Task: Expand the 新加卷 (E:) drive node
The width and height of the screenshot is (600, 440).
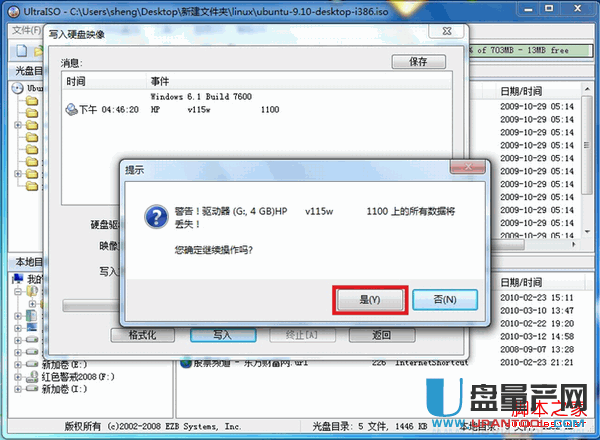Action: click(x=18, y=364)
